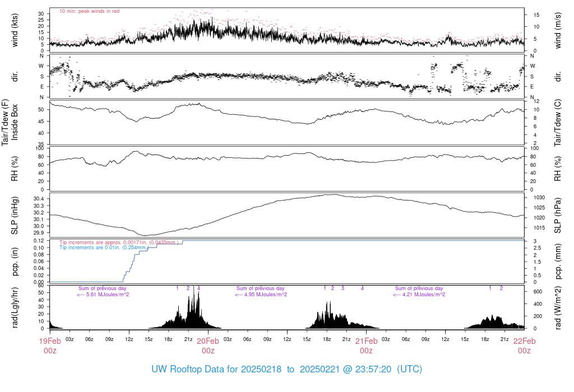Click the '21Feb' date label
The height and width of the screenshot is (392, 574).
point(366,341)
